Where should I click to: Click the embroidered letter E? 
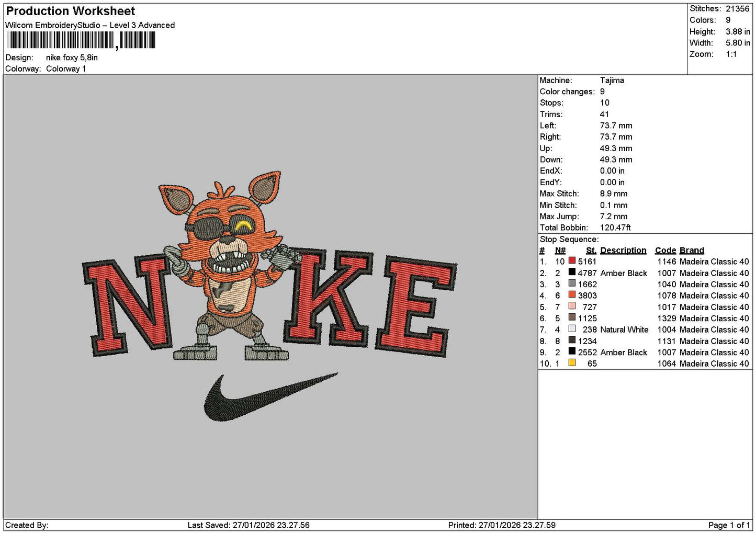coord(416,307)
